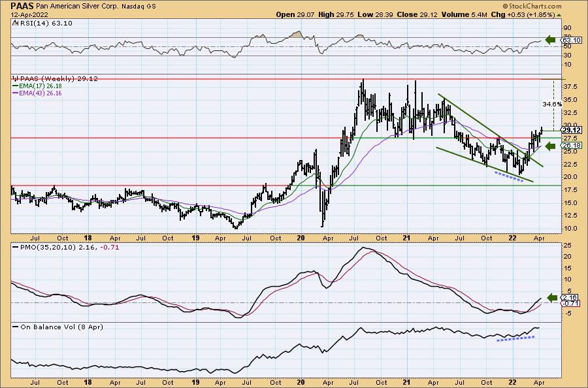588x388 pixels.
Task: Click the EMA(43) 26.16 legend entry
Action: click(37, 93)
